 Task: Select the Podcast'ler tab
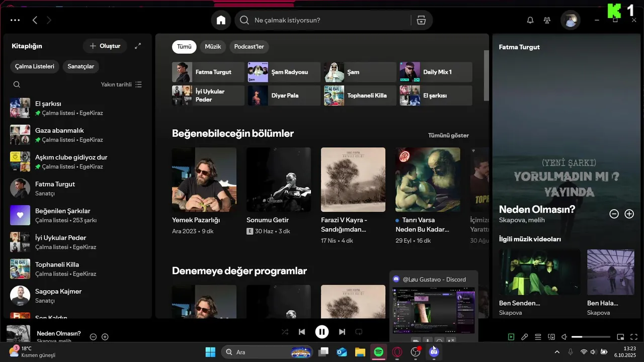249,47
